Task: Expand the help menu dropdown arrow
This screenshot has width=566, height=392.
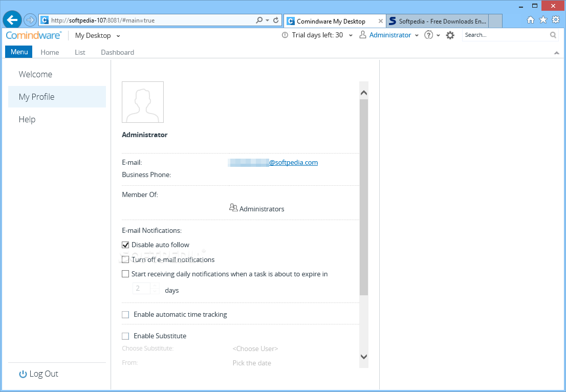Action: pos(438,35)
